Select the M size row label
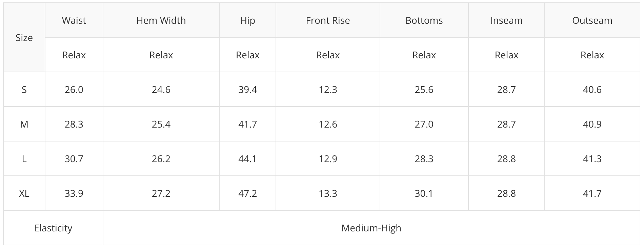Screen dimensions: 644x247 coord(24,124)
